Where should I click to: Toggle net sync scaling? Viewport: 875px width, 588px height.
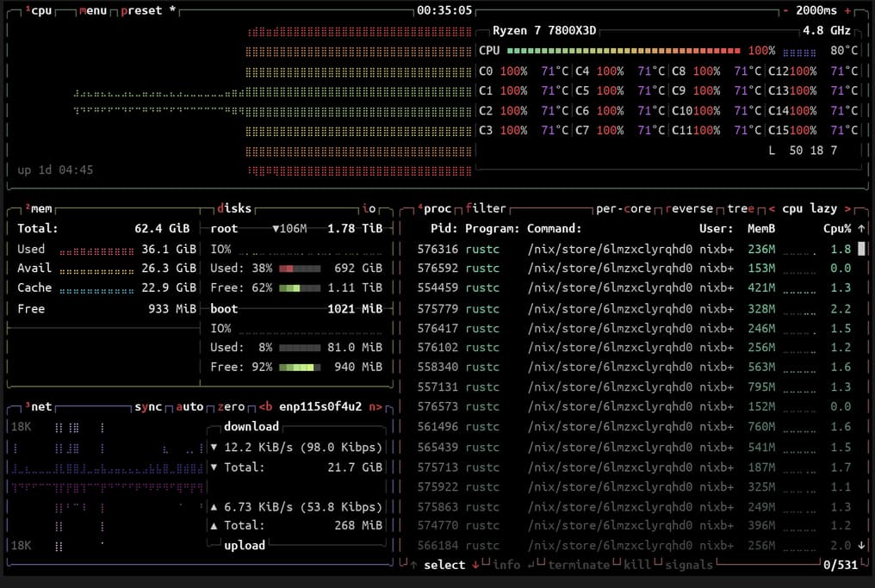(148, 406)
